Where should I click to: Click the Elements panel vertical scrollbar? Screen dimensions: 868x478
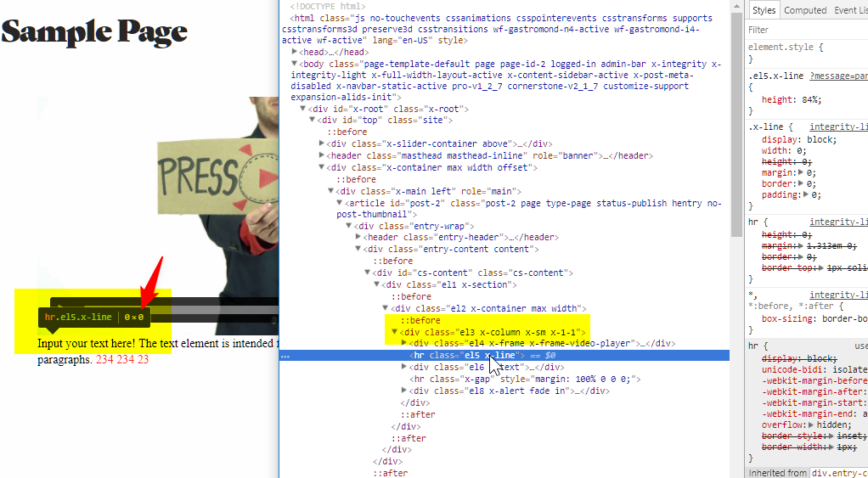pyautogui.click(x=736, y=127)
